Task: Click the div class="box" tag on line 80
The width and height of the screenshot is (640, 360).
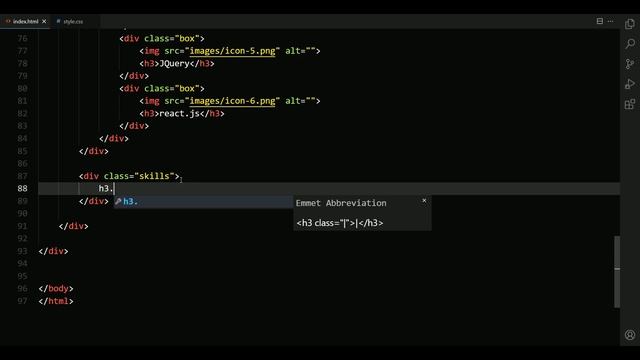Action: 162,89
